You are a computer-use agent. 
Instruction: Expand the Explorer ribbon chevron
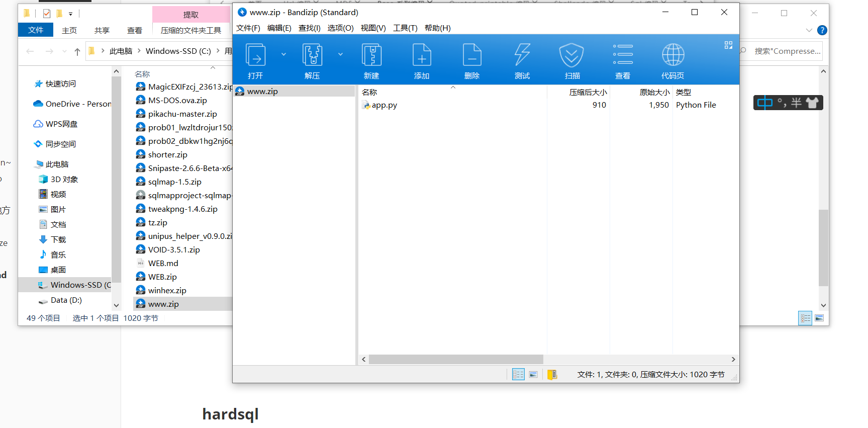click(809, 30)
